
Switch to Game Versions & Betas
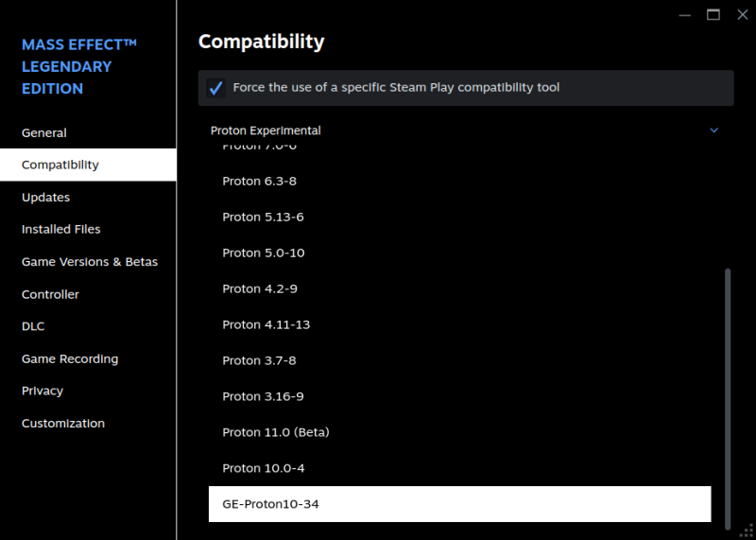[x=88, y=262]
